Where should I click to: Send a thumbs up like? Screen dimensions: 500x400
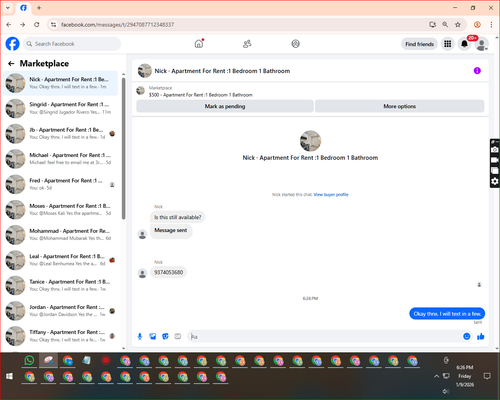pos(481,336)
